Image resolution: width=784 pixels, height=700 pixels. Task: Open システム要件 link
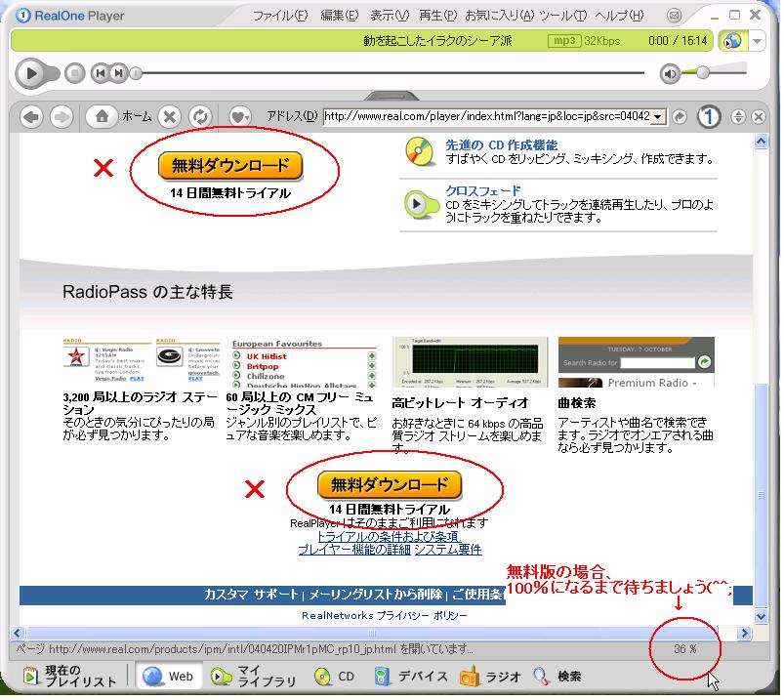point(448,550)
